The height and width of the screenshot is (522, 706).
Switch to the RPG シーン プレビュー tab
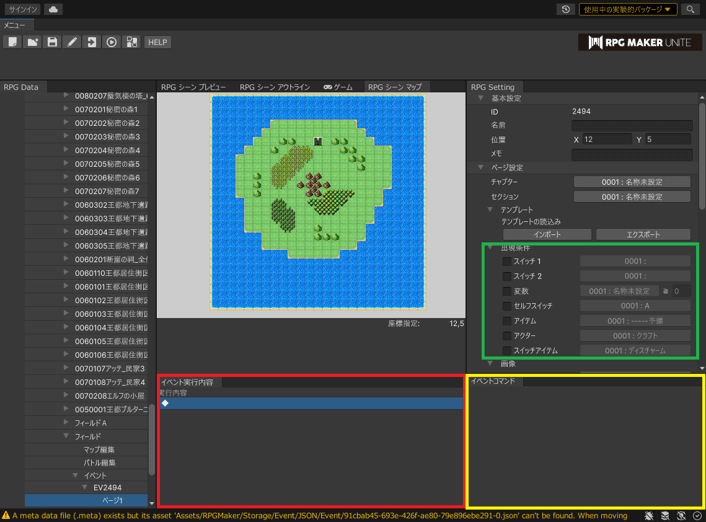pyautogui.click(x=193, y=87)
